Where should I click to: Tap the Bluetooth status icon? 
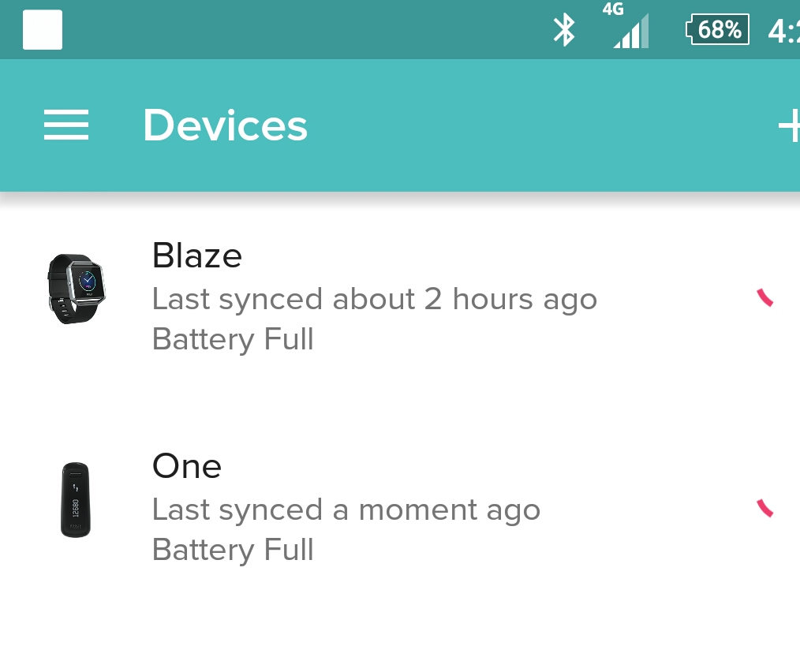coord(563,31)
